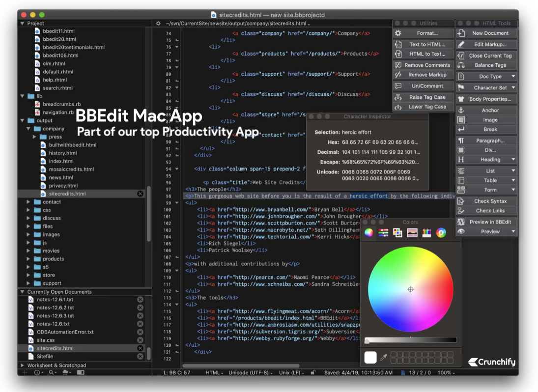Click Preview in BBEdit icon
Image resolution: width=538 pixels, height=392 pixels.
(461, 222)
